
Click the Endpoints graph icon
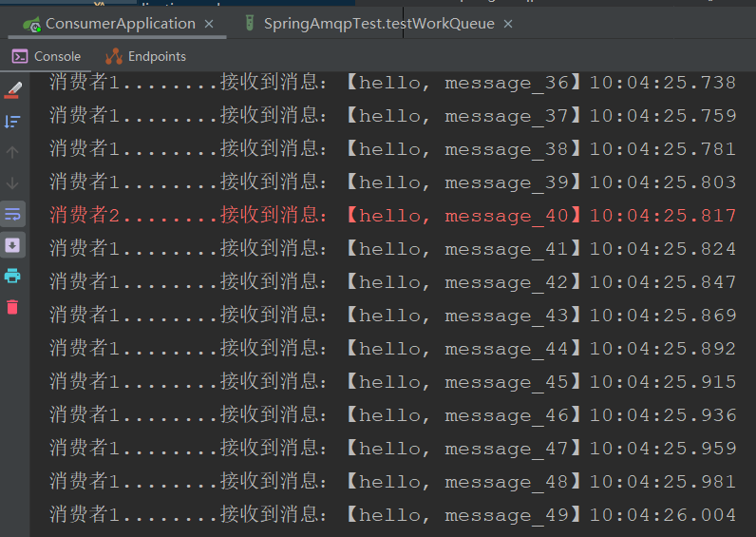(x=114, y=56)
